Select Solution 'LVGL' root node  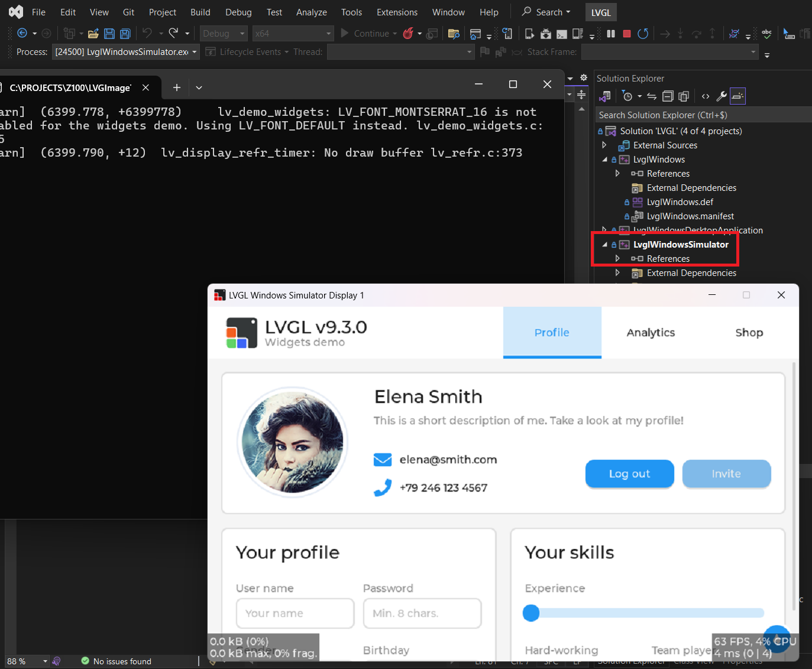click(x=681, y=131)
